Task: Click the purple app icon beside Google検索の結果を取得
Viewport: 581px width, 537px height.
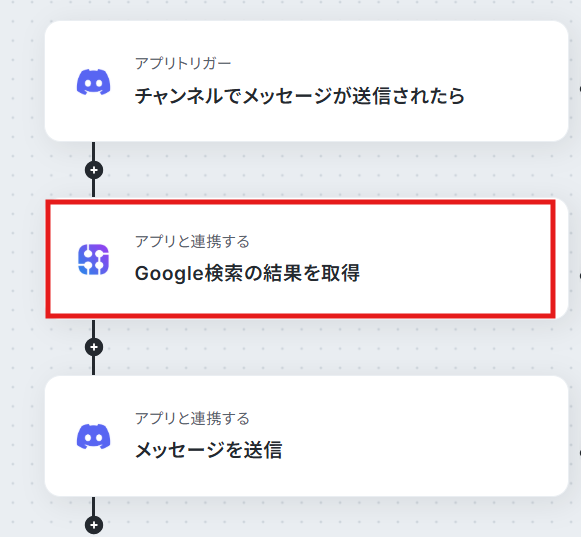Action: tap(93, 259)
